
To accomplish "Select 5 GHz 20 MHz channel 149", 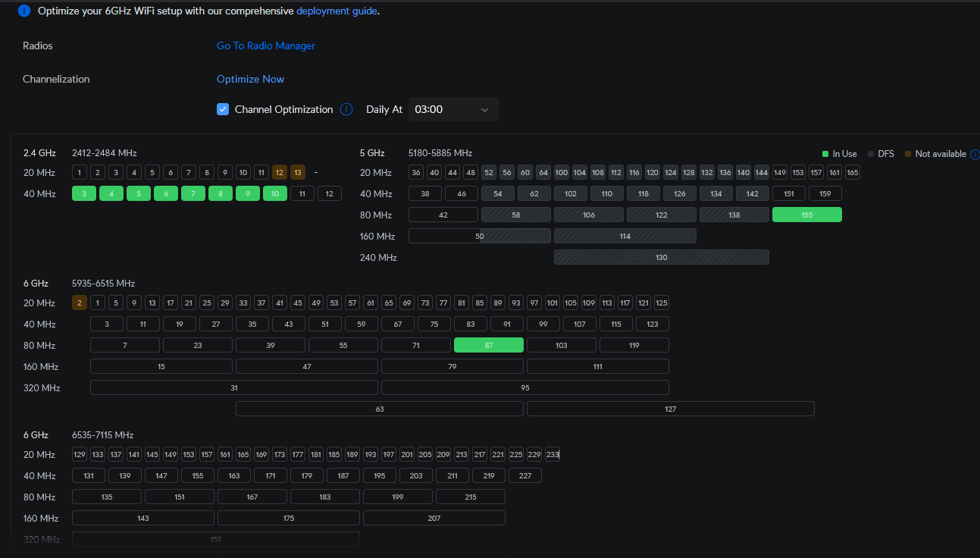I will click(780, 172).
